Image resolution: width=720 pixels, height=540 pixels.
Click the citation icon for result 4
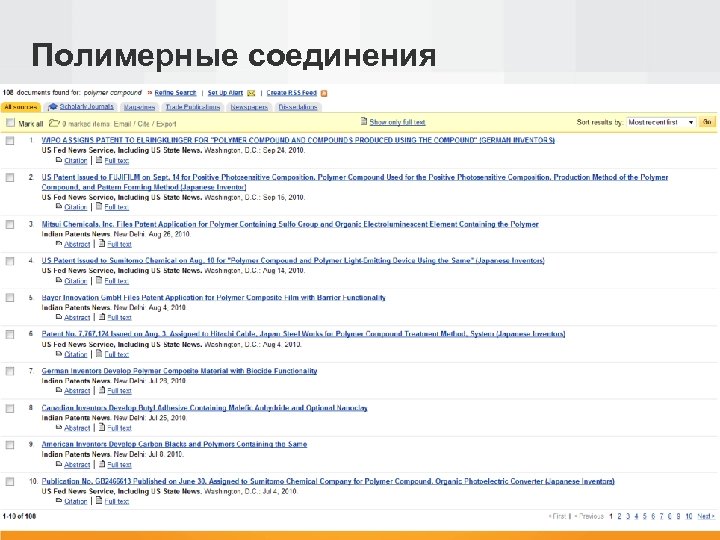point(59,280)
